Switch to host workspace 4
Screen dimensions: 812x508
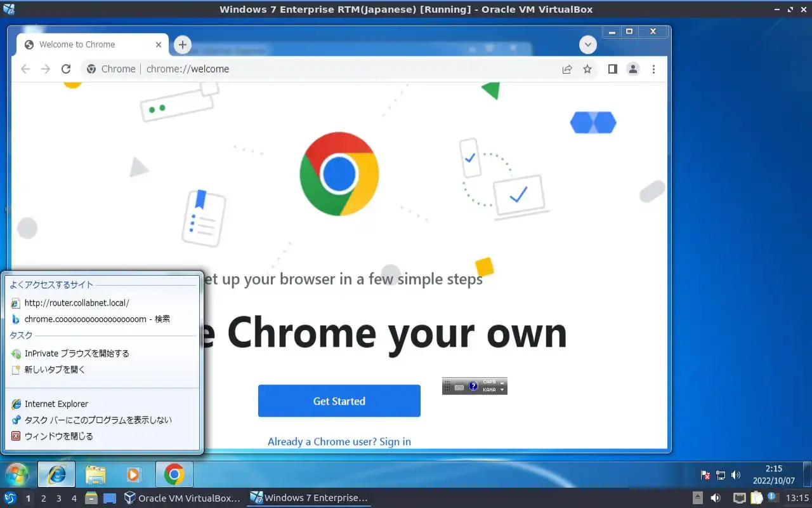pyautogui.click(x=74, y=498)
